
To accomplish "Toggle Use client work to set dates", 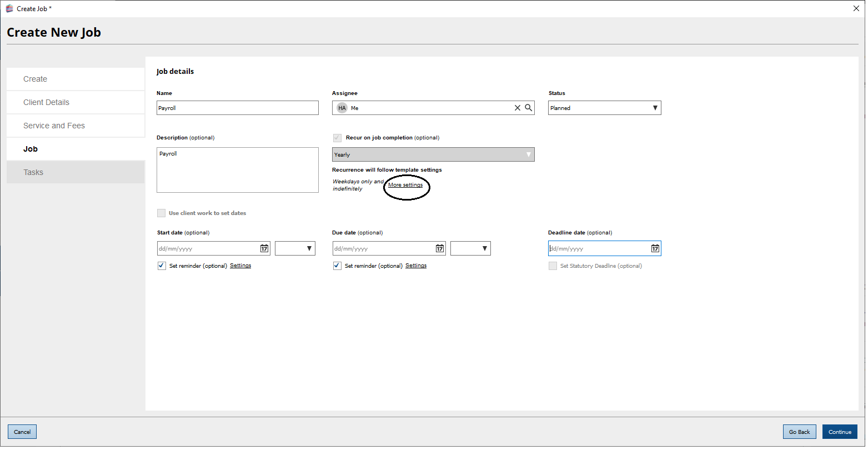I will coord(162,213).
